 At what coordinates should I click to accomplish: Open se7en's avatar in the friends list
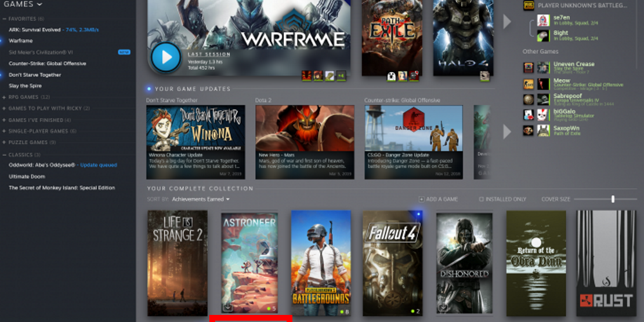(544, 20)
